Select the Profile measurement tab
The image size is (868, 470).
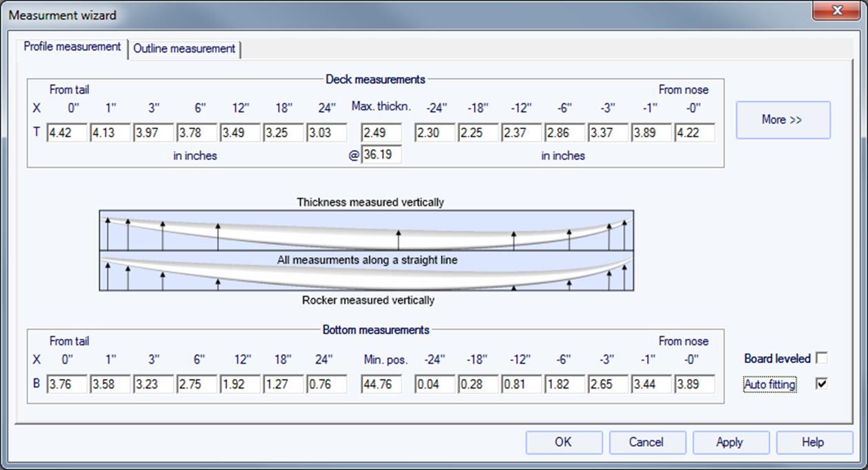coord(72,47)
